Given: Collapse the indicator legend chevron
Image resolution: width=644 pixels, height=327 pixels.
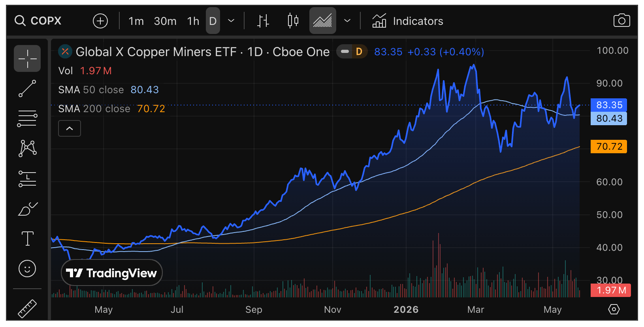Looking at the screenshot, I should click(70, 128).
